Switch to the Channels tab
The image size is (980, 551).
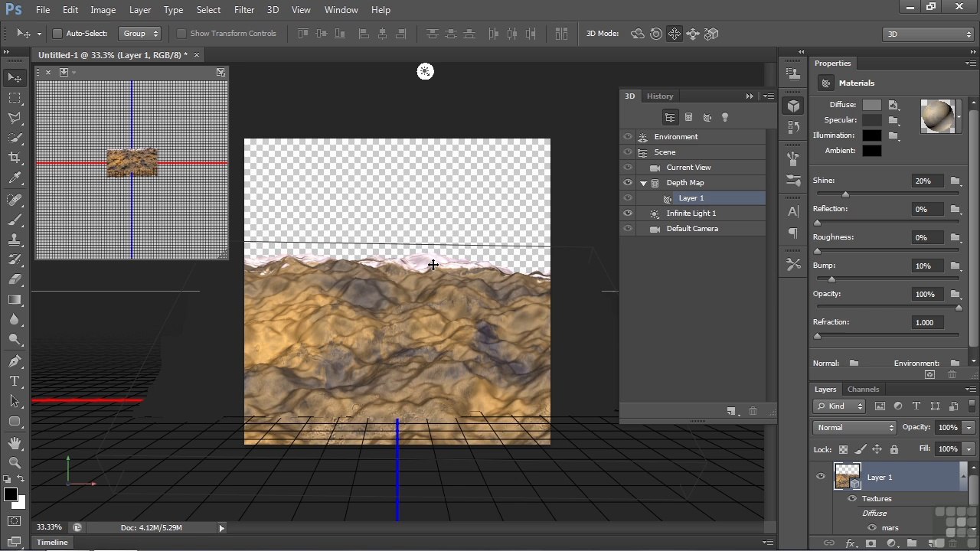pyautogui.click(x=863, y=389)
